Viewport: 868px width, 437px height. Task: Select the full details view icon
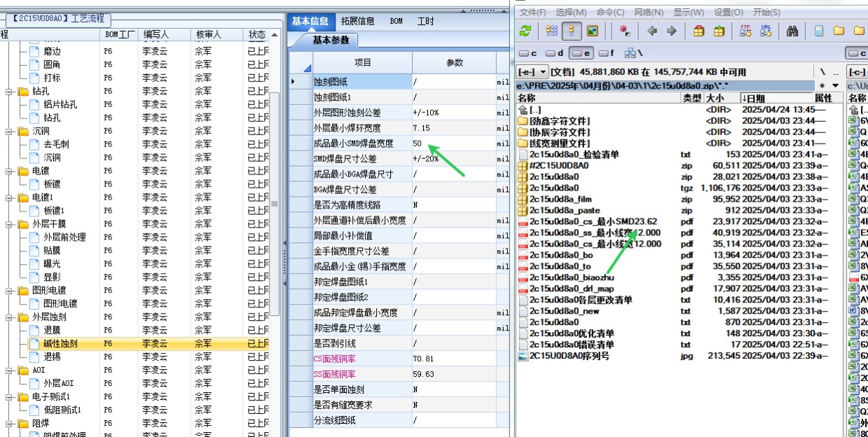tap(572, 31)
